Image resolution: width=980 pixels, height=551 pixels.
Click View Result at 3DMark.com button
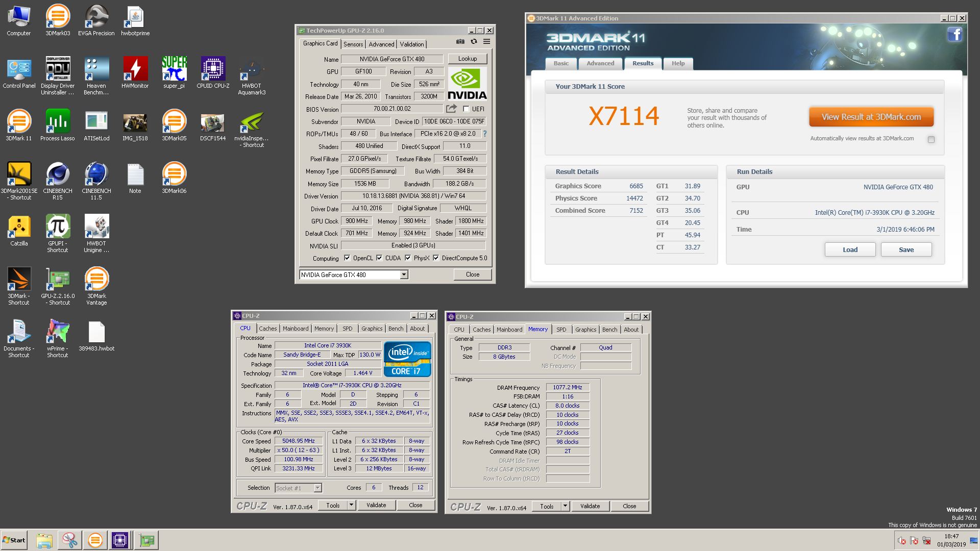click(x=871, y=117)
